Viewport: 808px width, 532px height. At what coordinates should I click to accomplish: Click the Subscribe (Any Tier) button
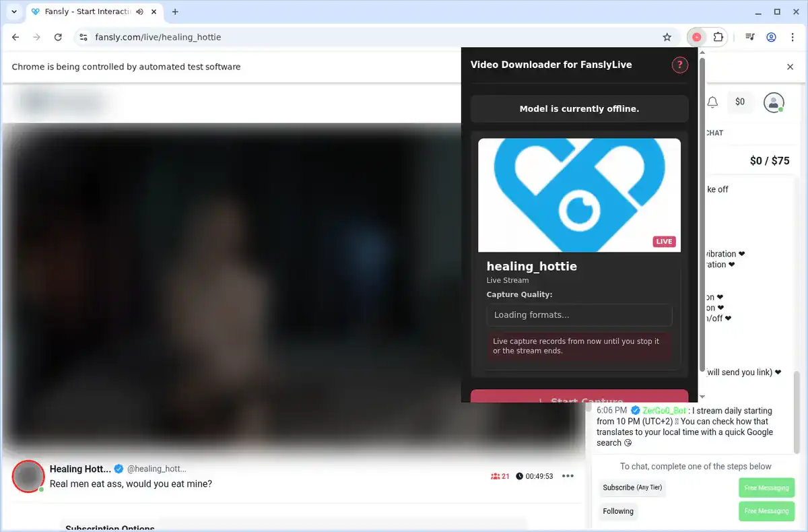tap(632, 488)
